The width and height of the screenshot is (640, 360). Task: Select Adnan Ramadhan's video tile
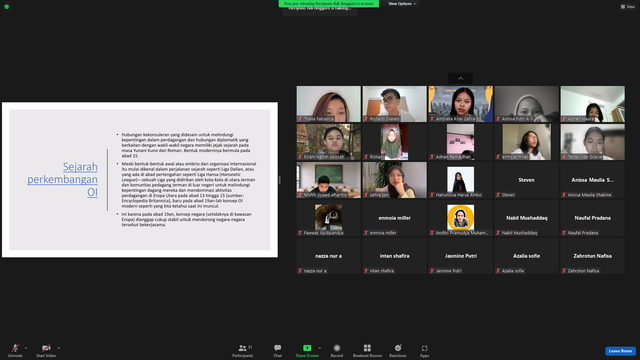tap(460, 142)
